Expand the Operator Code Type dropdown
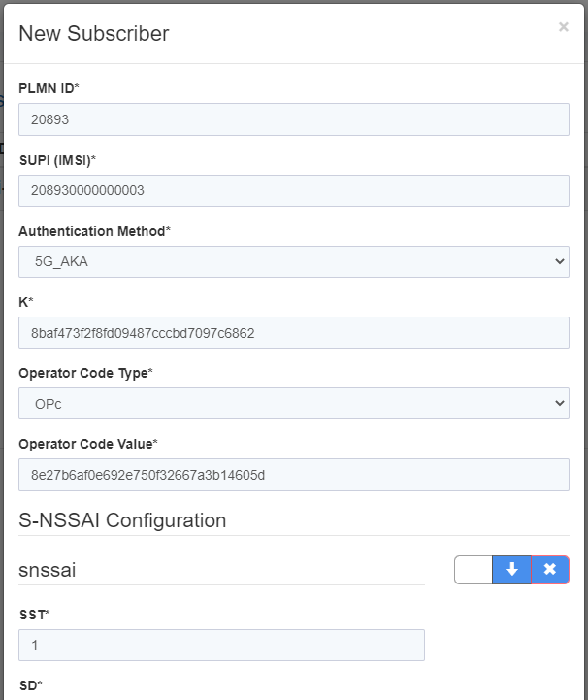The image size is (588, 700). [293, 403]
